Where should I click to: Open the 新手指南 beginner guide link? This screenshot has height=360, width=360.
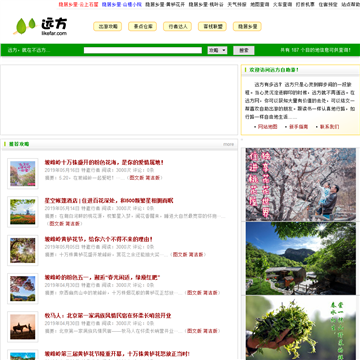tap(299, 127)
